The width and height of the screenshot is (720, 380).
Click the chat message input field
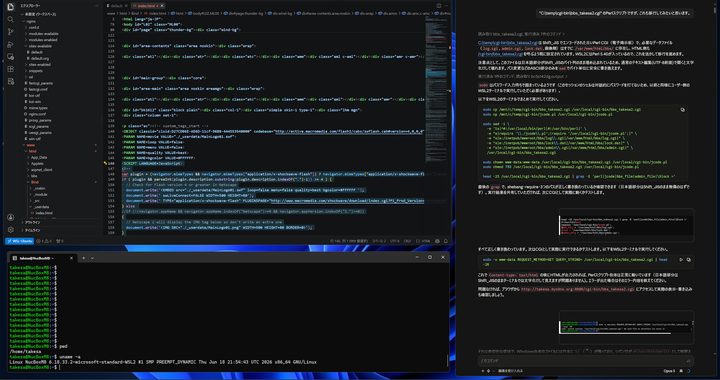584,361
